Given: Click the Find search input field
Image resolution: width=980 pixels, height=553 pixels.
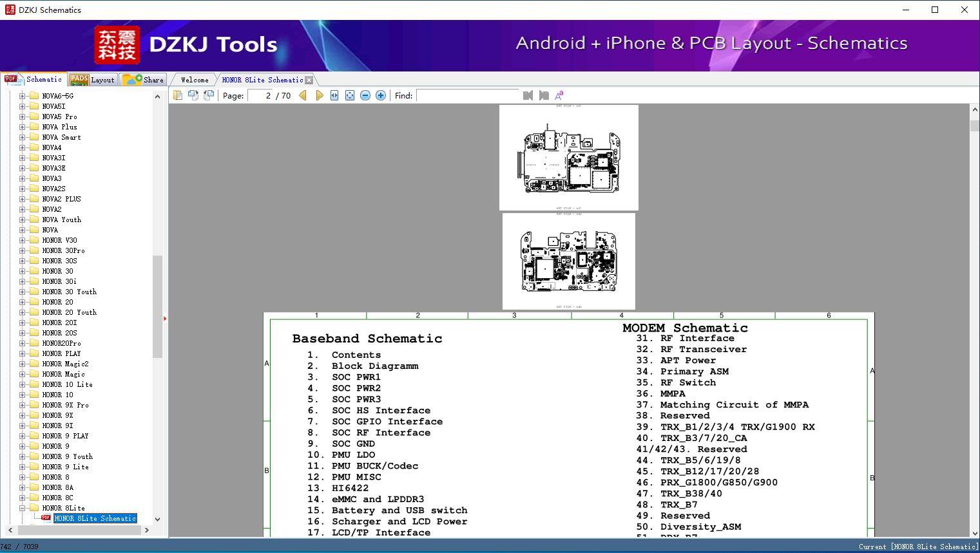Looking at the screenshot, I should pyautogui.click(x=467, y=95).
